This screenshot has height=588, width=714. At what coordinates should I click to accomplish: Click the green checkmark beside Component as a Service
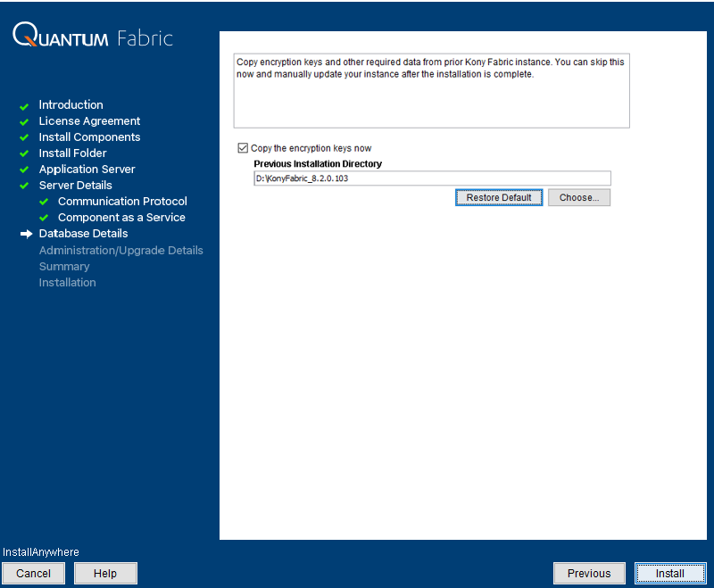(44, 218)
